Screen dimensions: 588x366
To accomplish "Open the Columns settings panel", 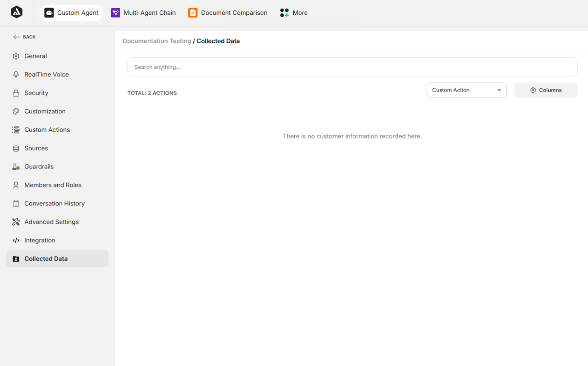I will click(x=545, y=90).
